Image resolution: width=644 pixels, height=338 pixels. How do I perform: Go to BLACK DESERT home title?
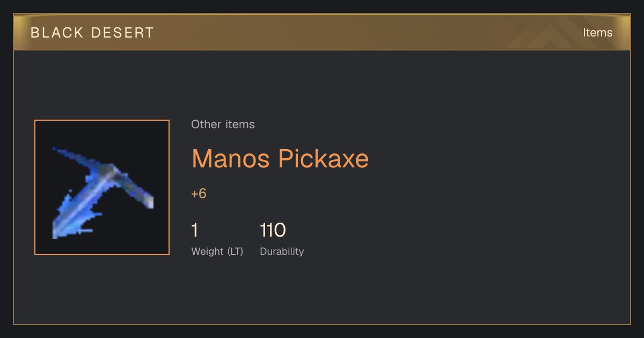(x=92, y=33)
